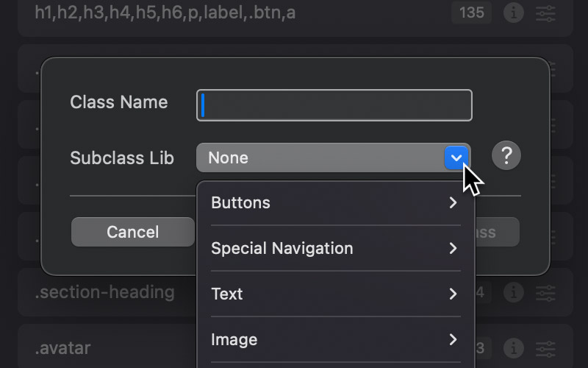This screenshot has width=588, height=368.
Task: Expand the Buttons submenu
Action: [x=336, y=203]
